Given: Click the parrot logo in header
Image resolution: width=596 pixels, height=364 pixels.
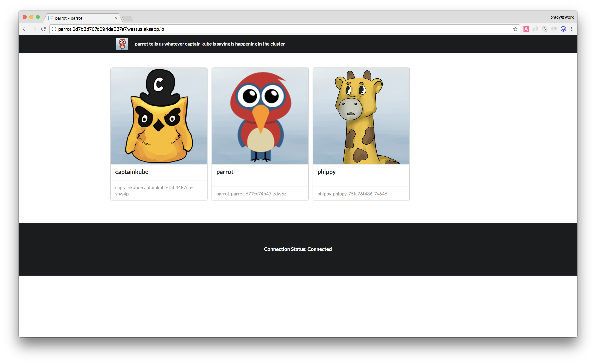Looking at the screenshot, I should point(122,44).
